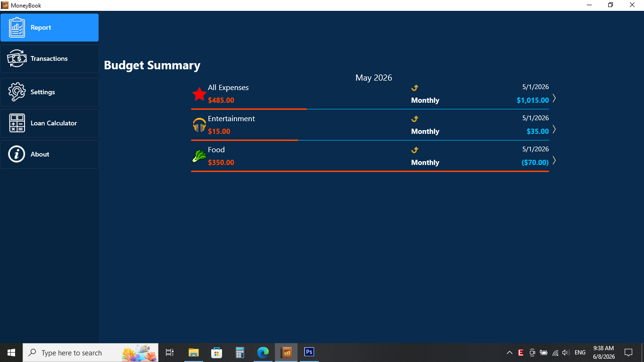The image size is (644, 362).
Task: Open the About page
Action: click(50, 154)
